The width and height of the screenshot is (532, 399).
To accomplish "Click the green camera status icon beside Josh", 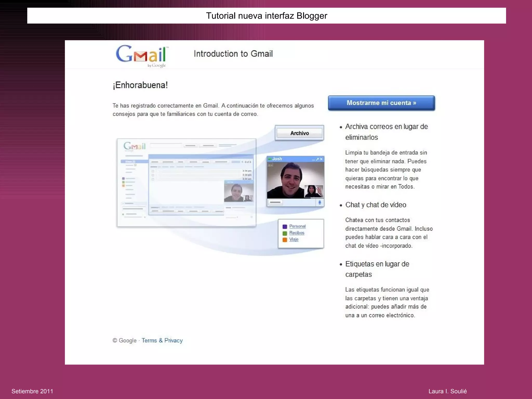I will click(270, 159).
